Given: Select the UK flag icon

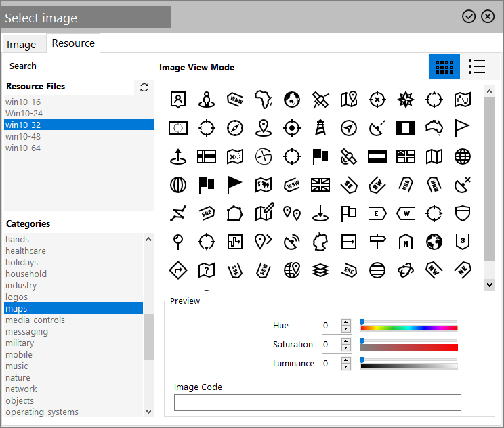Looking at the screenshot, I should pyautogui.click(x=320, y=185).
